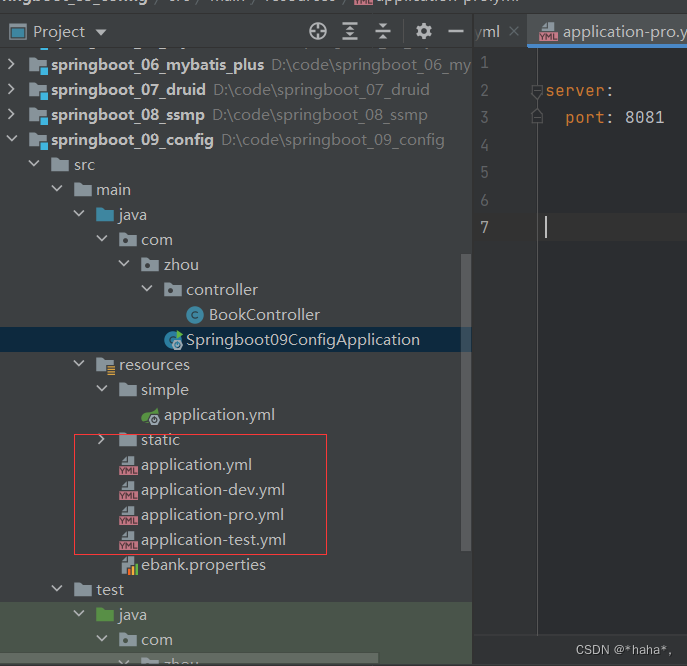Click the YML icon of application-test.yml
Image resolution: width=687 pixels, height=666 pixels.
(x=128, y=540)
